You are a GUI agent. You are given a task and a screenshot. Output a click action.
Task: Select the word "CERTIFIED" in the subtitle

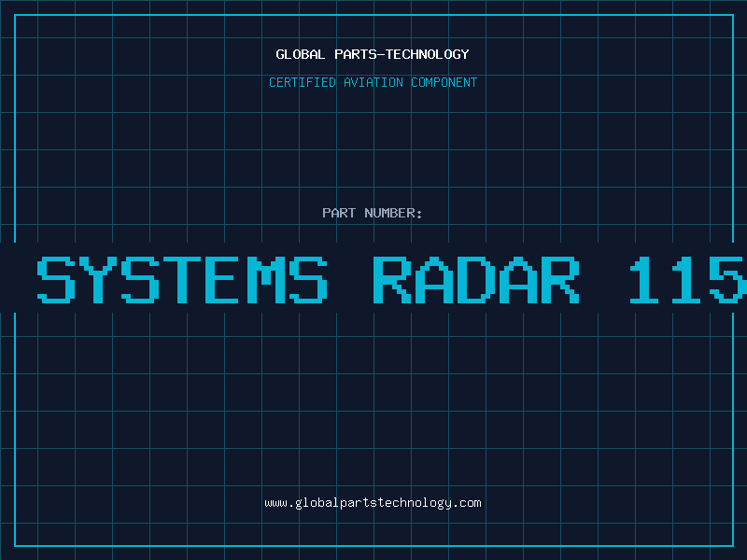point(303,82)
